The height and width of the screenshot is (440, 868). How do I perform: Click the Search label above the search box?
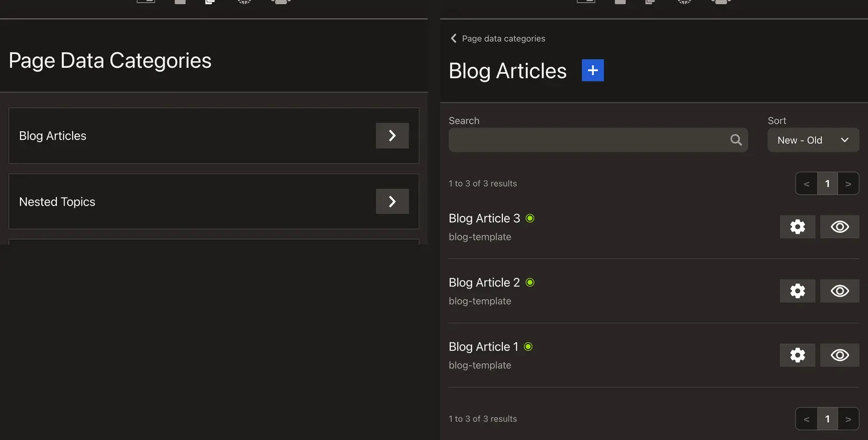[x=464, y=120]
